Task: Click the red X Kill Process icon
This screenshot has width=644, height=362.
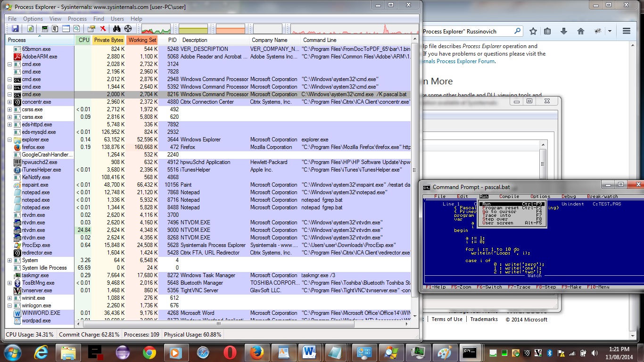Action: coord(103,29)
